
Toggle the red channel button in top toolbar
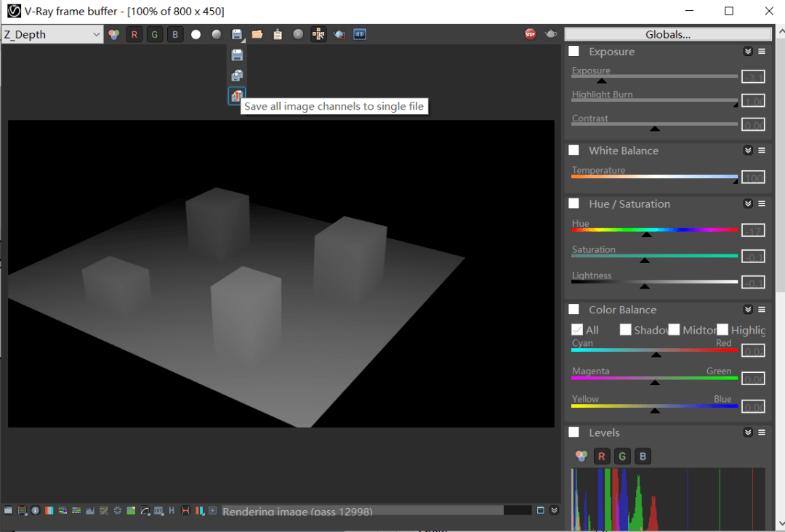(134, 34)
